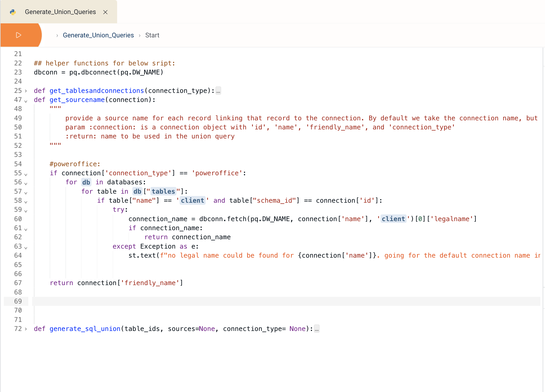545x392 pixels.
Task: Click the st.text call on line 64
Action: tap(334, 256)
